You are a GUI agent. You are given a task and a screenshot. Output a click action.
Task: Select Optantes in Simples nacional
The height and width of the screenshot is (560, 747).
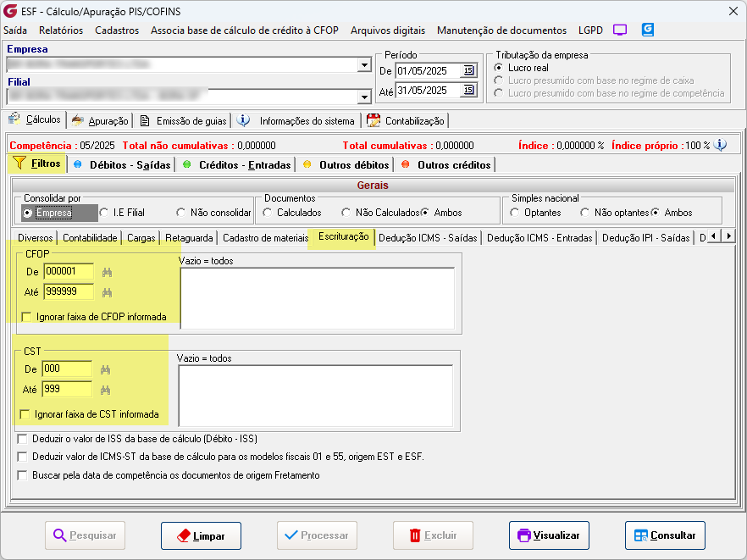tap(535, 213)
